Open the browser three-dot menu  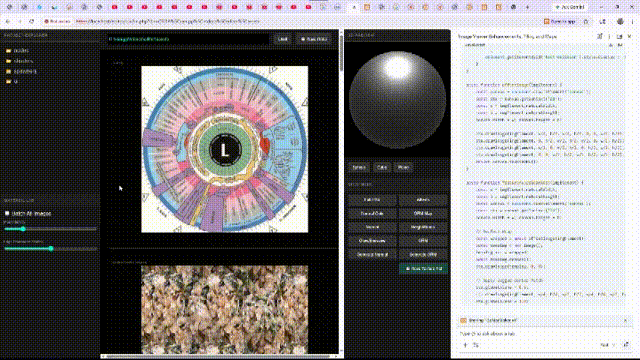click(633, 21)
